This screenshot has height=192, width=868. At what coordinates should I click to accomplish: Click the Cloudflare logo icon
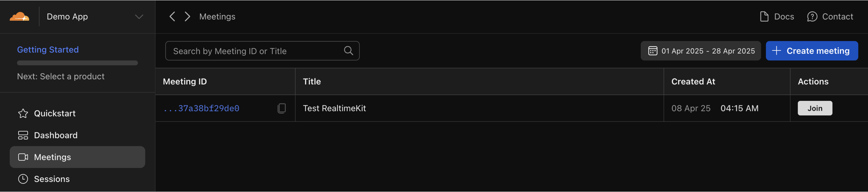click(x=19, y=16)
